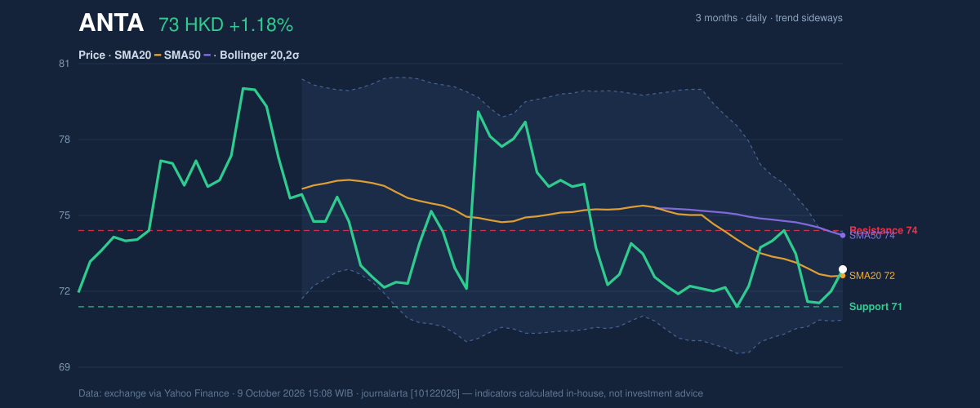
Task: Click the purple SMA50 legend line swatch
Action: (207, 55)
